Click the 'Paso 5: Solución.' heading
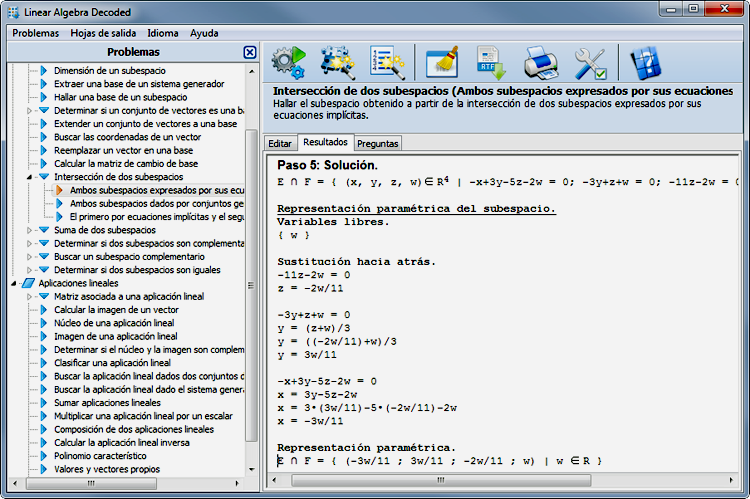 [327, 165]
